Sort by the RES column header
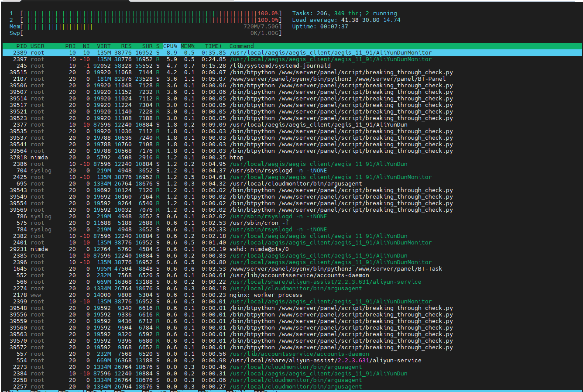The height and width of the screenshot is (392, 583). (126, 46)
